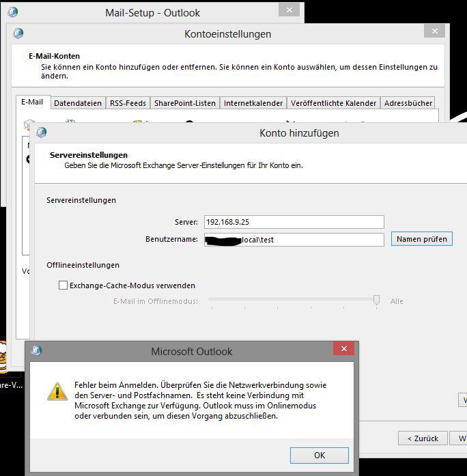
Task: Close the Mail-Setup - Outlook window
Action: click(289, 10)
